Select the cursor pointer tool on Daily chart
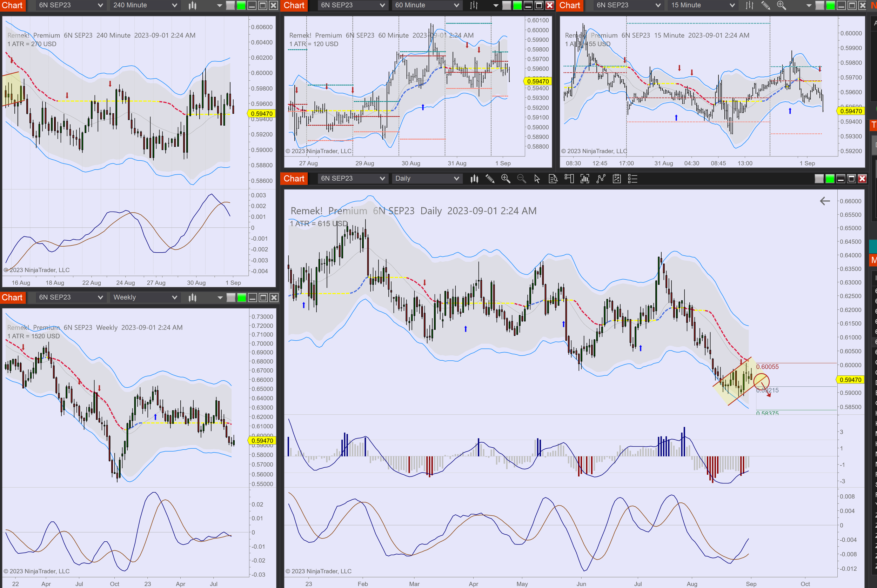Screen dimensions: 877x588 pyautogui.click(x=537, y=179)
